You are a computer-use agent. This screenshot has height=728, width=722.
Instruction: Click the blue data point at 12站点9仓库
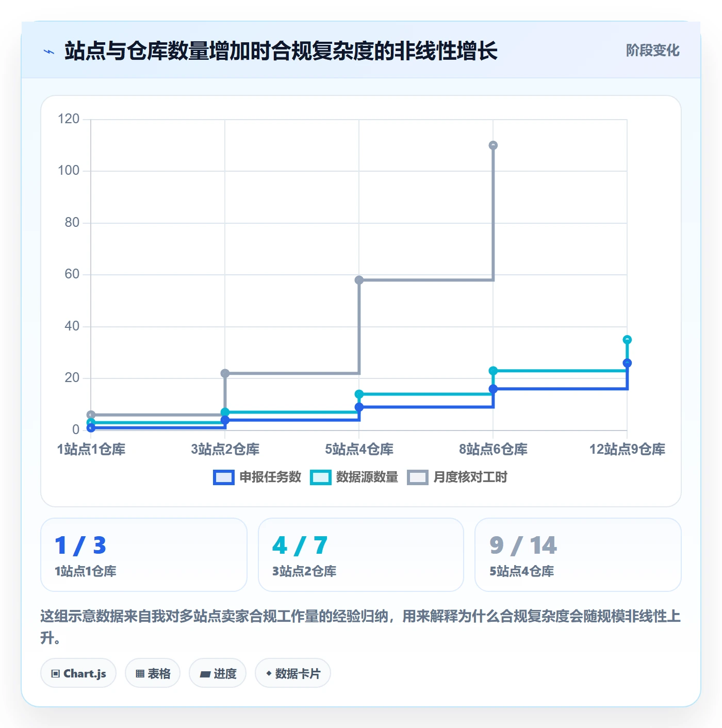[x=627, y=363]
